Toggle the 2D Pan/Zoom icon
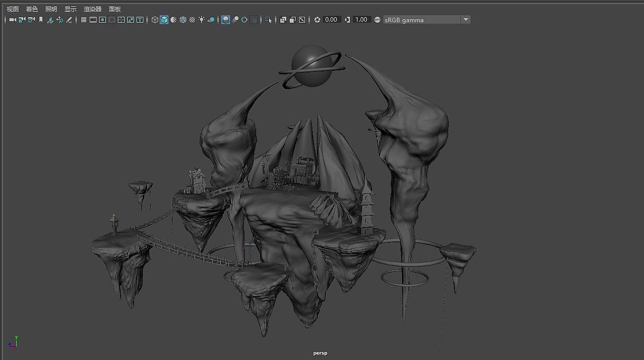The image size is (644, 360). click(59, 20)
